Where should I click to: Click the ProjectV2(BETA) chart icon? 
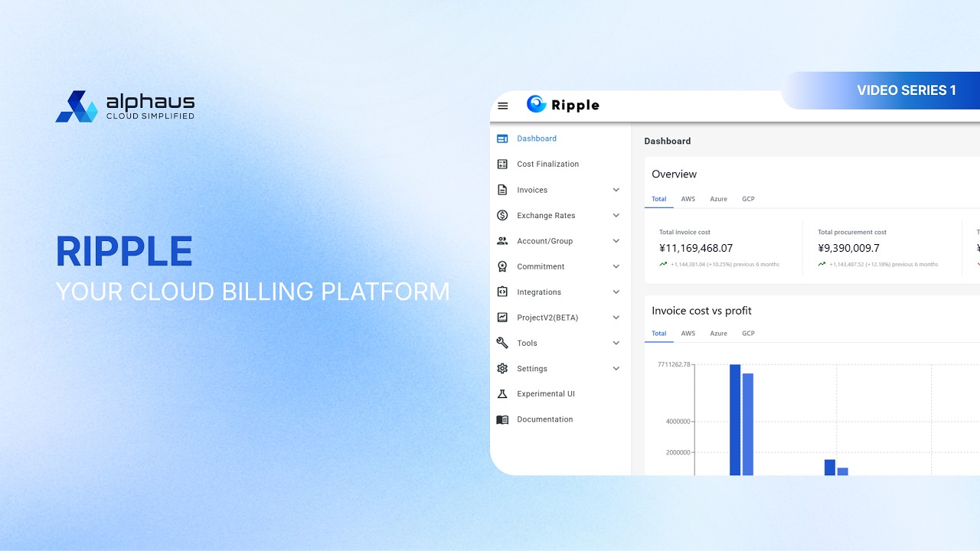(502, 317)
